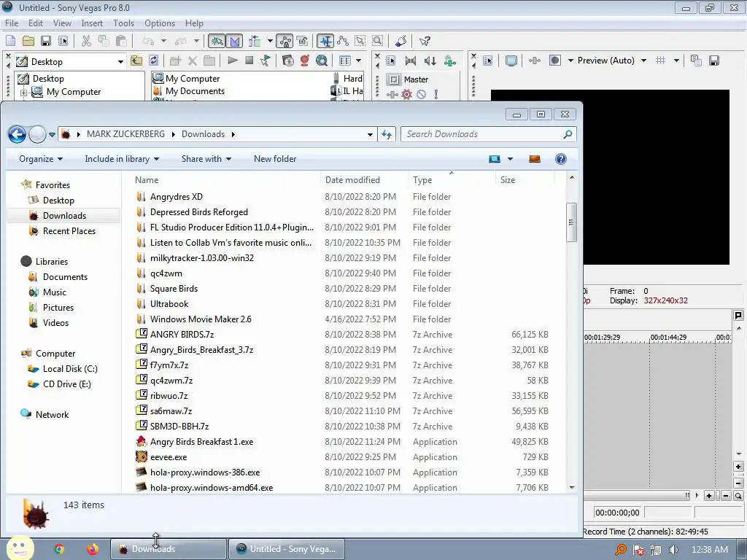747x560 pixels.
Task: Click Save Snapshot to File icon in preview
Action: (714, 61)
